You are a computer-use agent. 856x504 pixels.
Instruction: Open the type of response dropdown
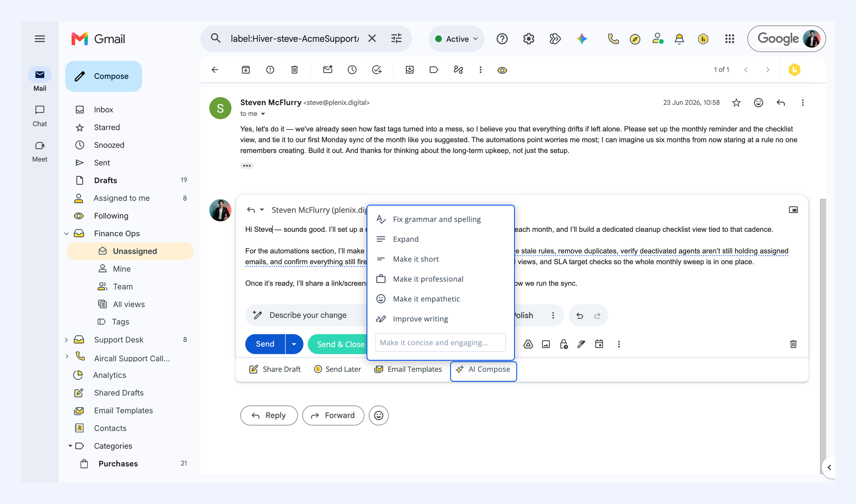point(262,210)
